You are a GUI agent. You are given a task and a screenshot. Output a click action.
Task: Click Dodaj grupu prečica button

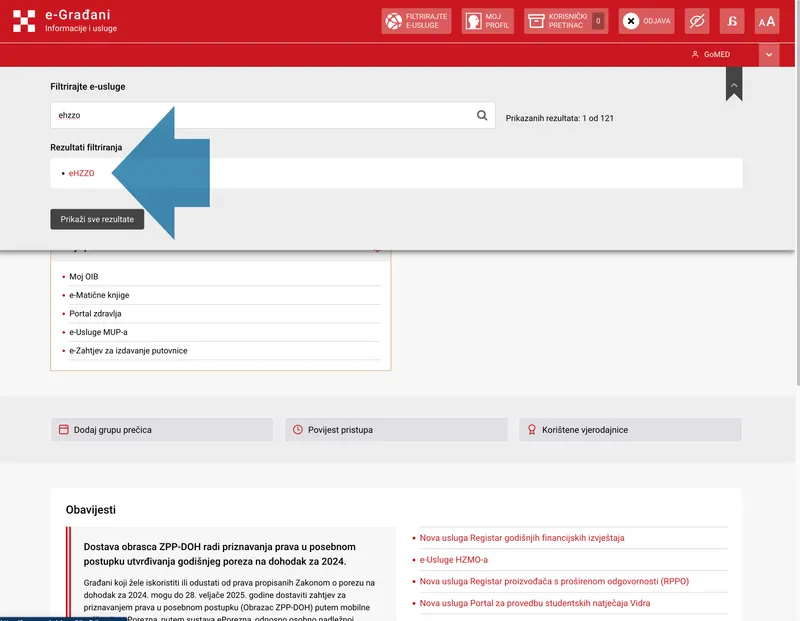[162, 430]
